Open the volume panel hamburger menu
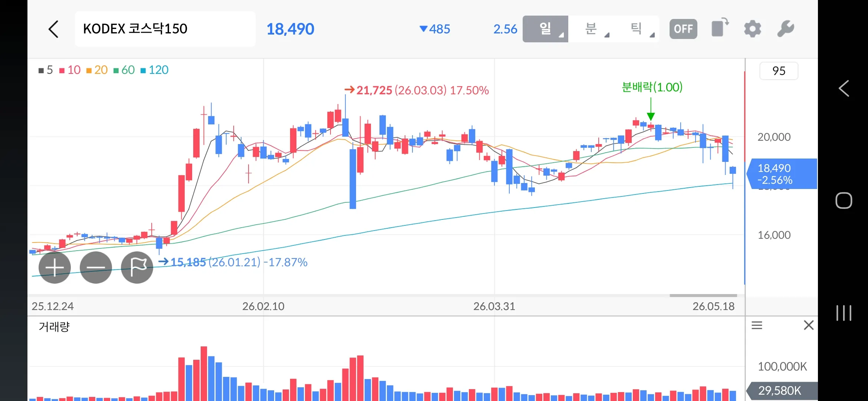Viewport: 868px width, 401px height. click(757, 326)
